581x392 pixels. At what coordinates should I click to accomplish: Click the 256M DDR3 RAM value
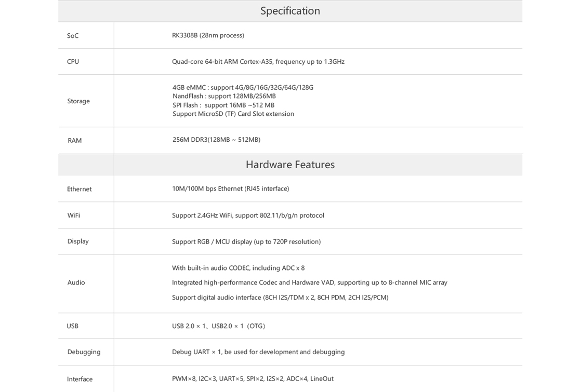point(216,140)
